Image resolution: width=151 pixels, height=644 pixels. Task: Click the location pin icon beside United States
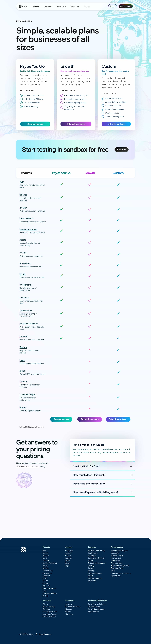point(37,634)
